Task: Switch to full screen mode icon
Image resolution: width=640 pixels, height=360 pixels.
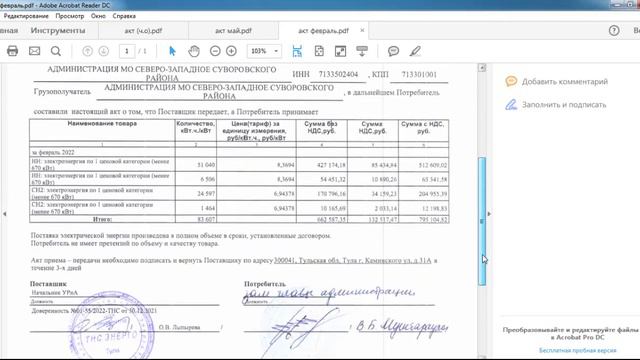Action: (340, 51)
